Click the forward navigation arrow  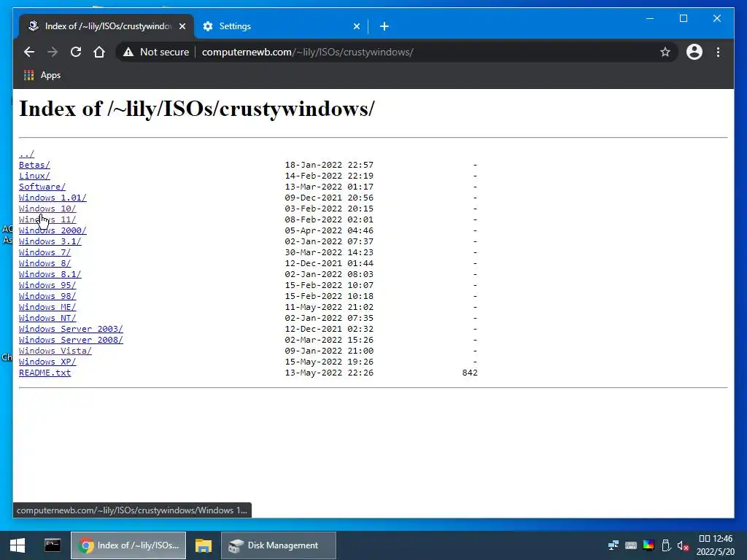[x=53, y=52]
